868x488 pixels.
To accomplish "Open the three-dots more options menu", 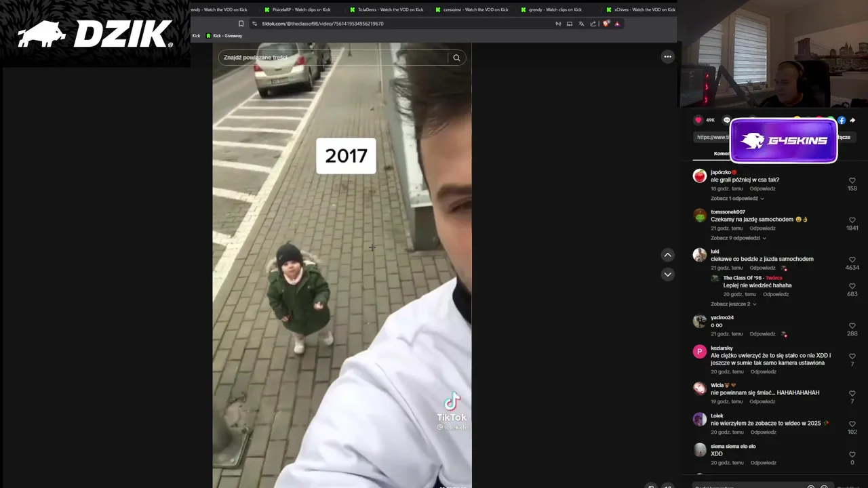I will [x=667, y=57].
